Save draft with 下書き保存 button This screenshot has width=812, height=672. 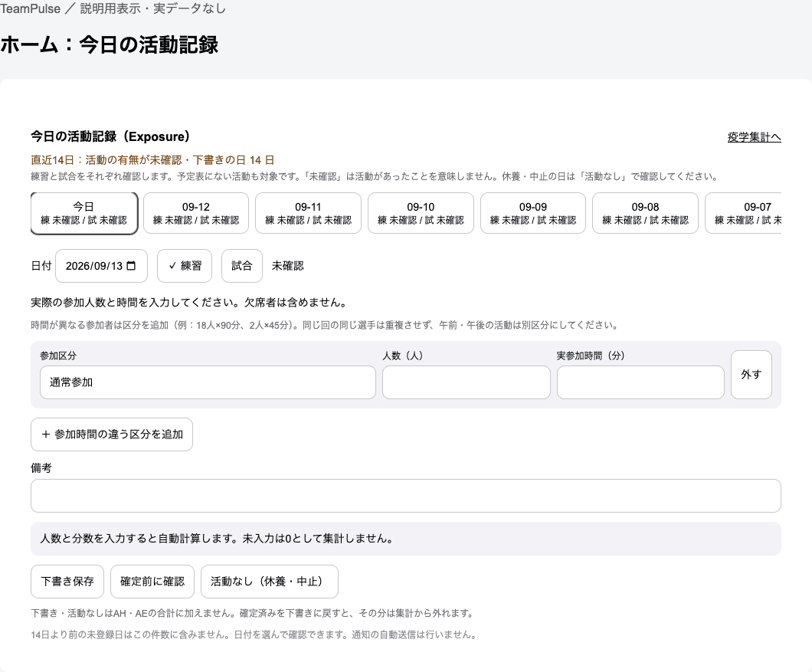tap(67, 582)
